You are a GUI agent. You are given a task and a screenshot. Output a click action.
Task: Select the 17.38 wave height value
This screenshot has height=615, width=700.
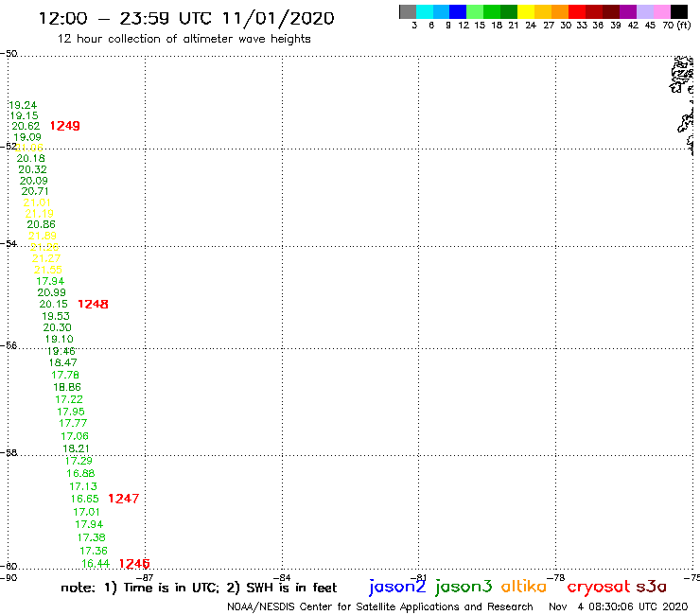[x=91, y=537]
